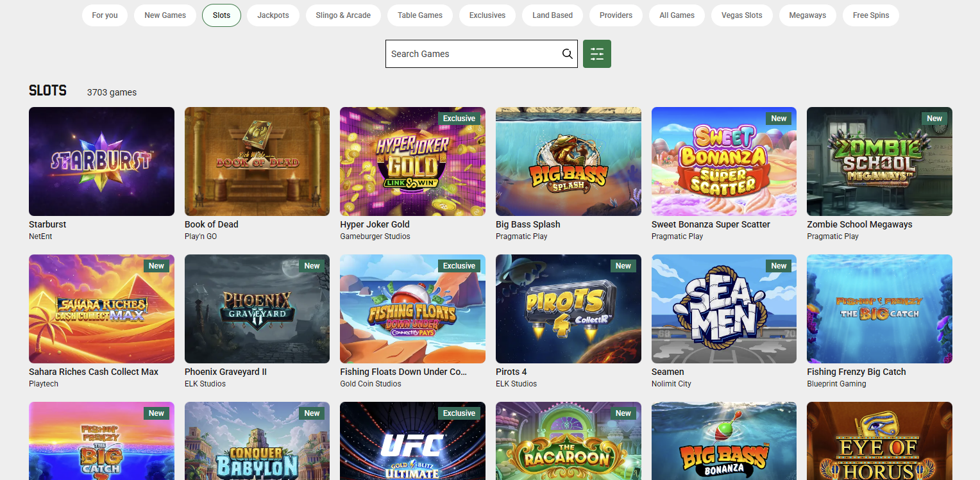This screenshot has width=980, height=480.
Task: Open the Conquer Babylon thumbnail
Action: [x=257, y=441]
